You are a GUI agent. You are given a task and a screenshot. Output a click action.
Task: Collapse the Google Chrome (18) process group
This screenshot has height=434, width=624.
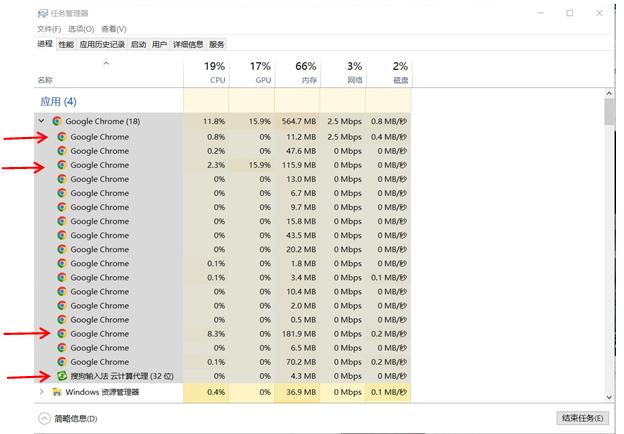click(x=41, y=121)
